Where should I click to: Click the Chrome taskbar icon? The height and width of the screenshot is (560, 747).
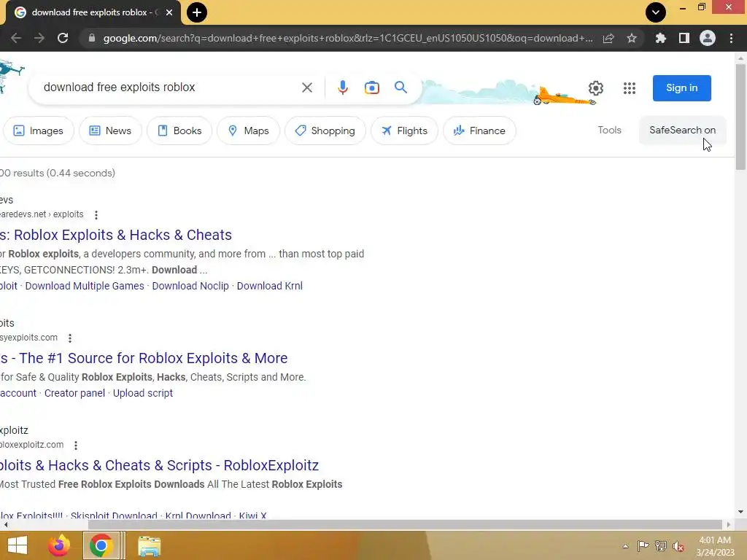pyautogui.click(x=101, y=545)
